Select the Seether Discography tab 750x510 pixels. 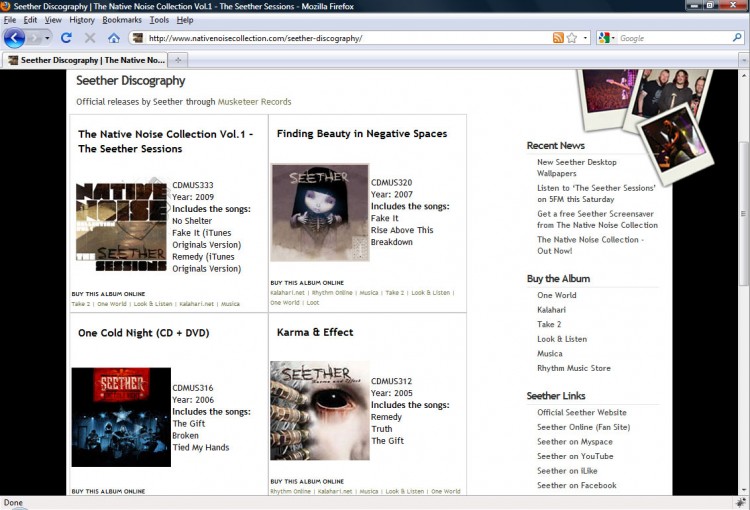(86, 60)
